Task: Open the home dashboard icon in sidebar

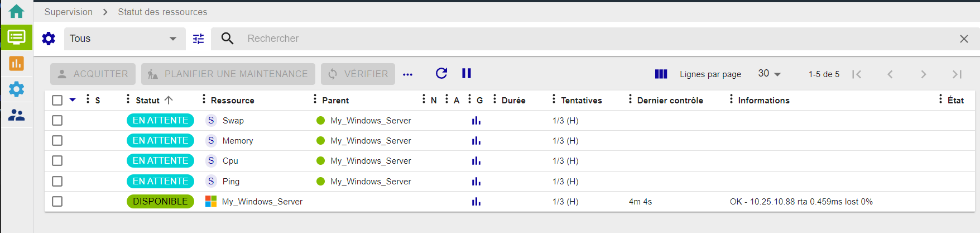Action: pyautogui.click(x=16, y=11)
